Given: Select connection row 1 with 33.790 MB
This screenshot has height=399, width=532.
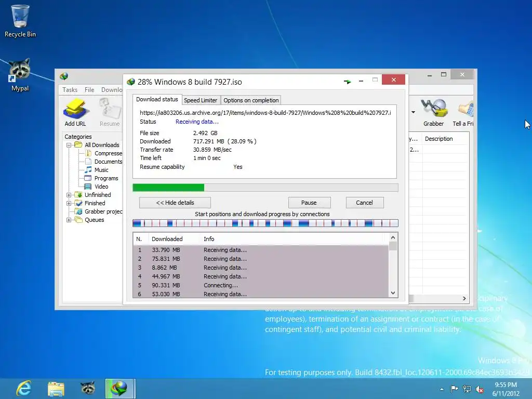Looking at the screenshot, I should [x=261, y=250].
